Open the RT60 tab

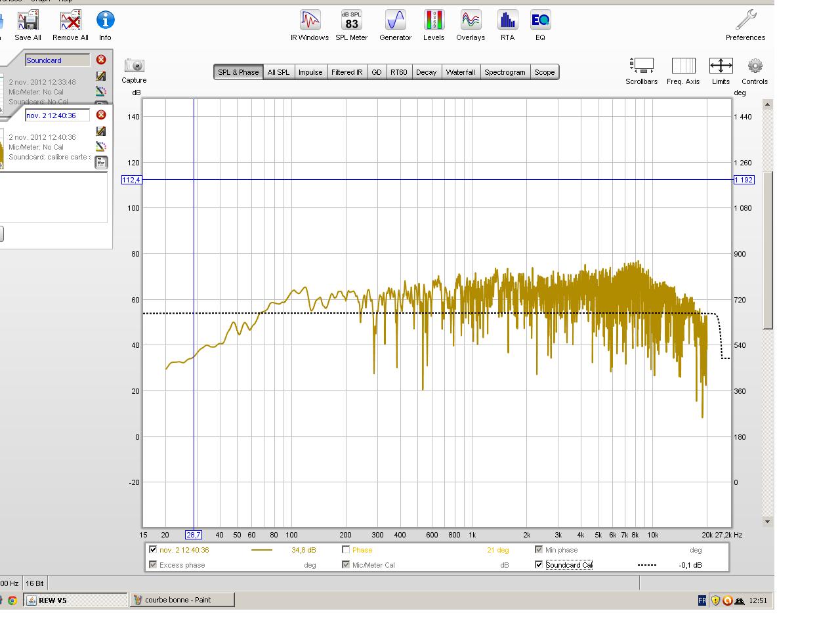coord(398,72)
